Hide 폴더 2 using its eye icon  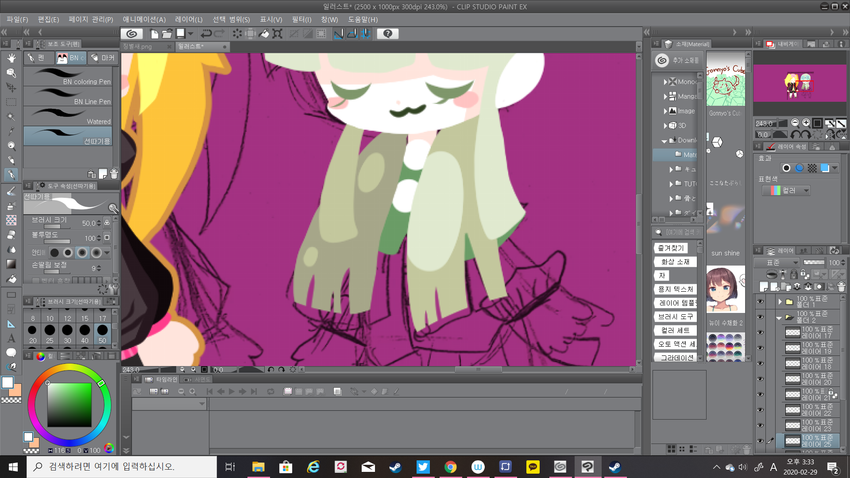760,317
